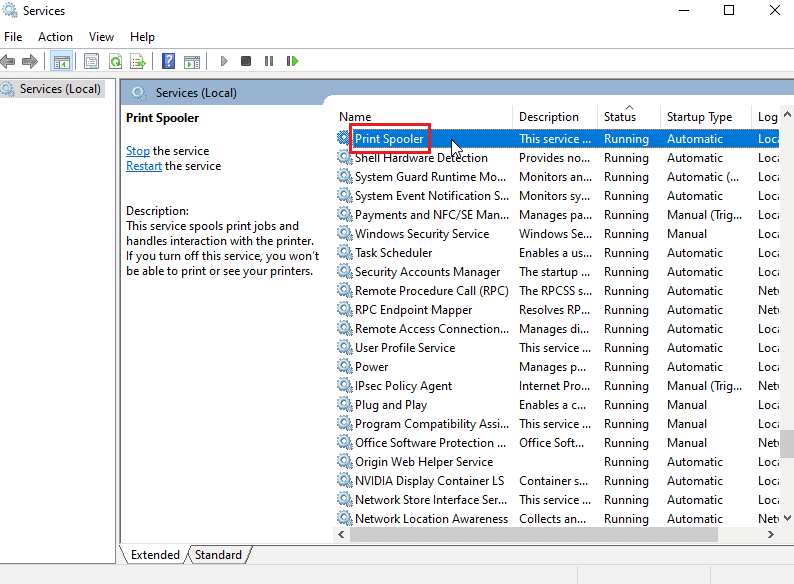Image resolution: width=794 pixels, height=584 pixels.
Task: Click the Export List toolbar icon
Action: (x=138, y=62)
